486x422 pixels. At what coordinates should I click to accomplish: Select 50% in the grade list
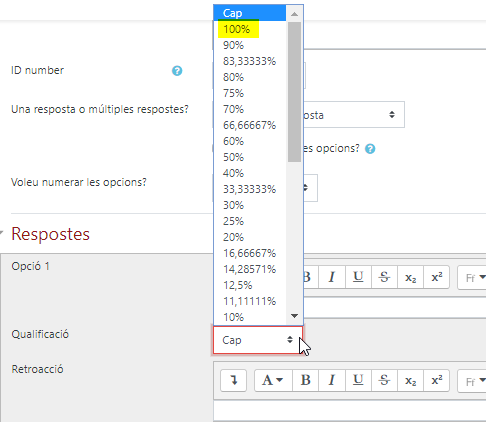pyautogui.click(x=233, y=157)
